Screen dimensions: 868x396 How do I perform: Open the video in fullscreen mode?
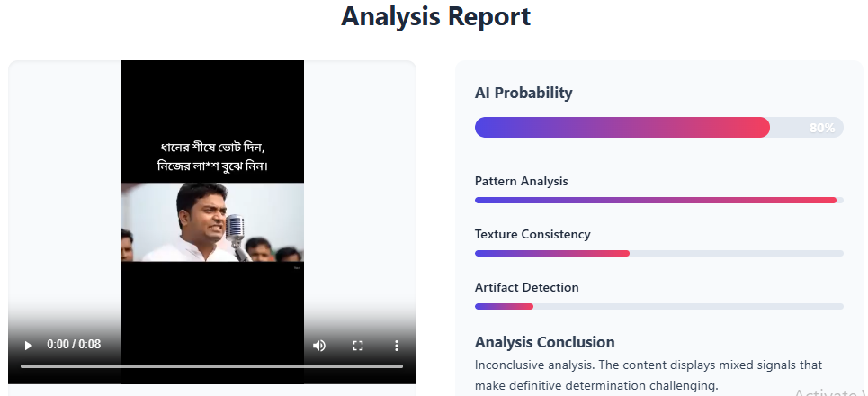[358, 346]
